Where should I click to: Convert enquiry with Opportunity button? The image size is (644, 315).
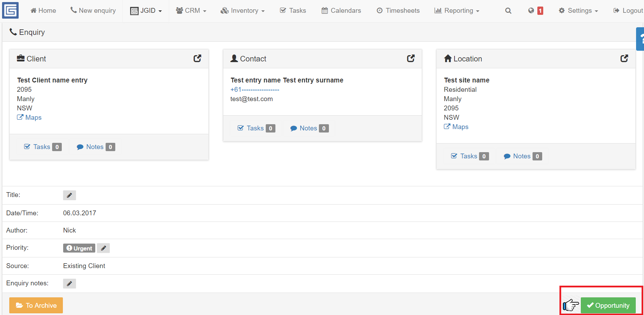click(x=608, y=305)
